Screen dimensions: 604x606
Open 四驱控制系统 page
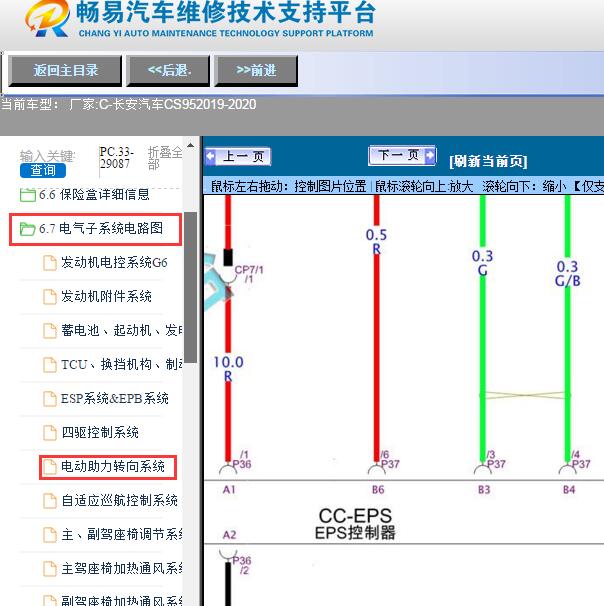click(x=100, y=432)
